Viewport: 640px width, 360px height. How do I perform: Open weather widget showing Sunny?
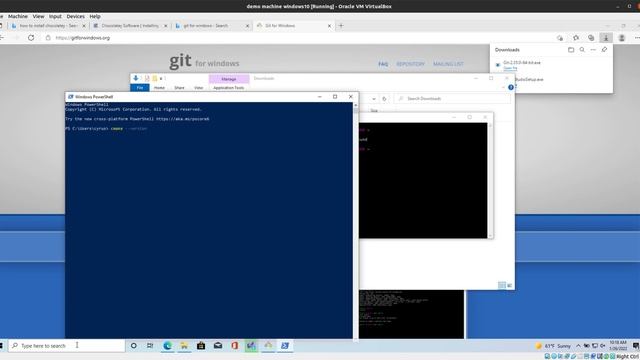click(553, 346)
